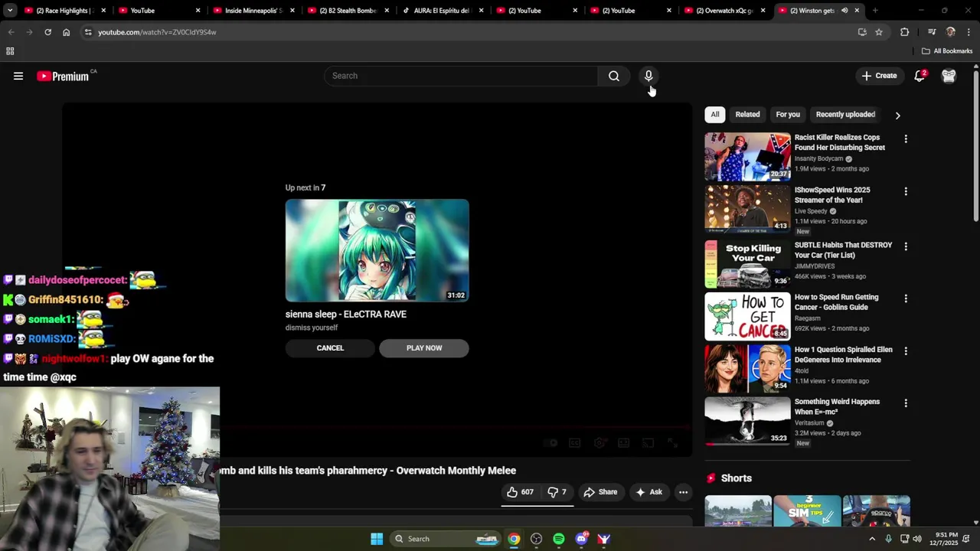View site information icon in address bar

[88, 32]
